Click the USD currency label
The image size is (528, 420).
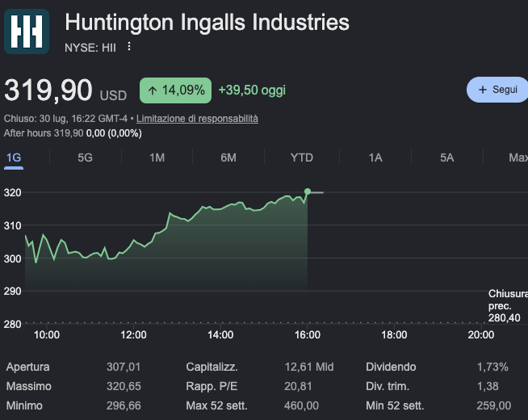click(x=113, y=95)
